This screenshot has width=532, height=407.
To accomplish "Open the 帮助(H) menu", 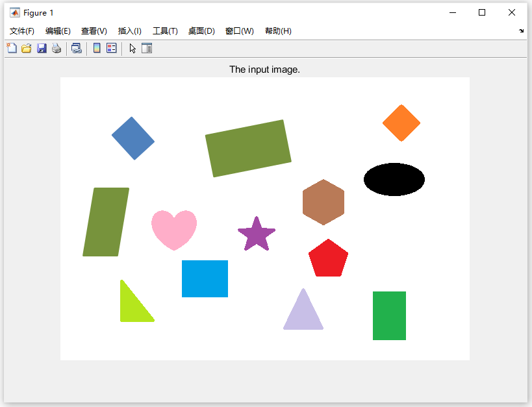I will click(278, 31).
